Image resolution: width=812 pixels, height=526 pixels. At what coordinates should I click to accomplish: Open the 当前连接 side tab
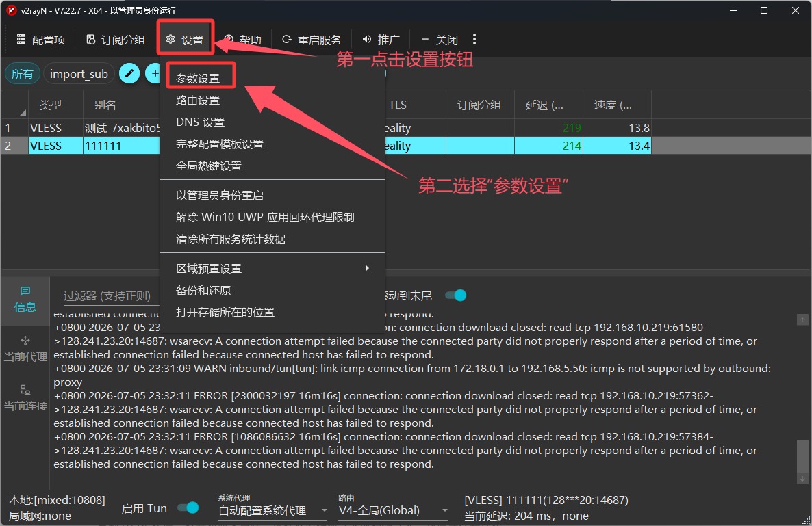click(x=25, y=398)
